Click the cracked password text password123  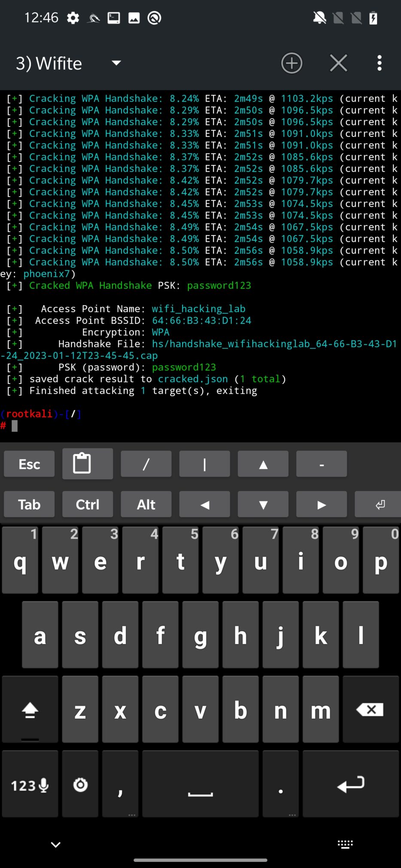[x=219, y=286]
